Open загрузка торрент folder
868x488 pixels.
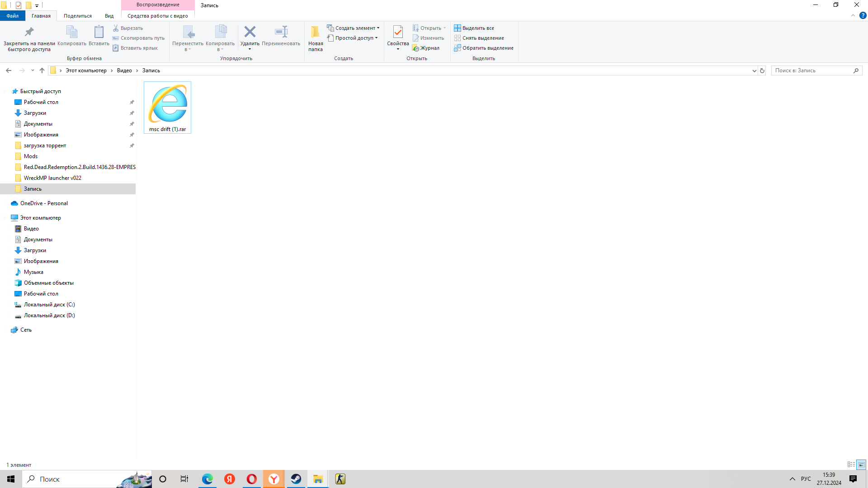tap(45, 145)
